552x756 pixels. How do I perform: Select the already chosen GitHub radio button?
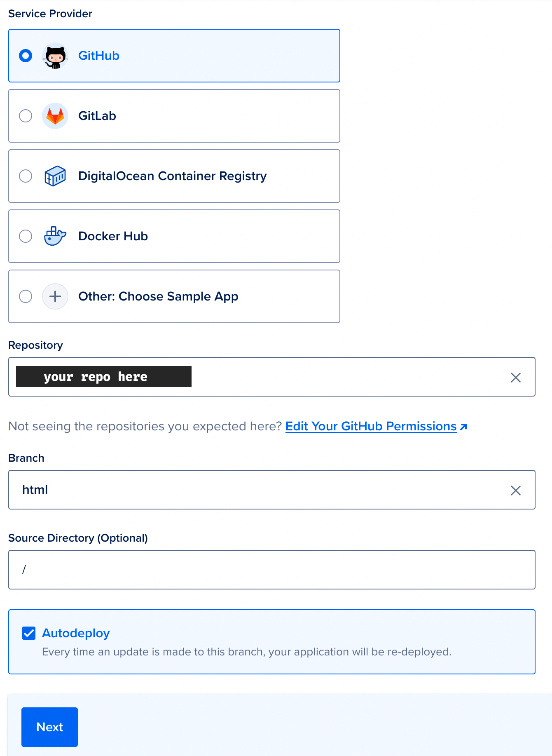pos(26,56)
